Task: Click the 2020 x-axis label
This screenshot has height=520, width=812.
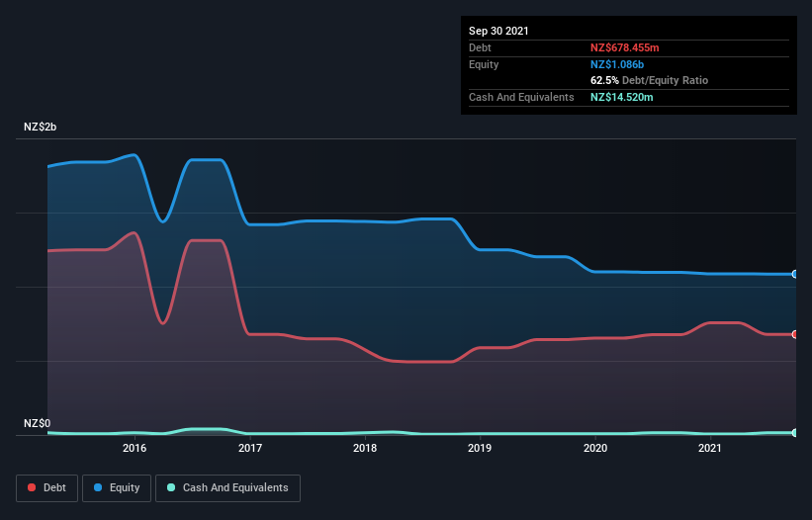Action: (x=595, y=448)
